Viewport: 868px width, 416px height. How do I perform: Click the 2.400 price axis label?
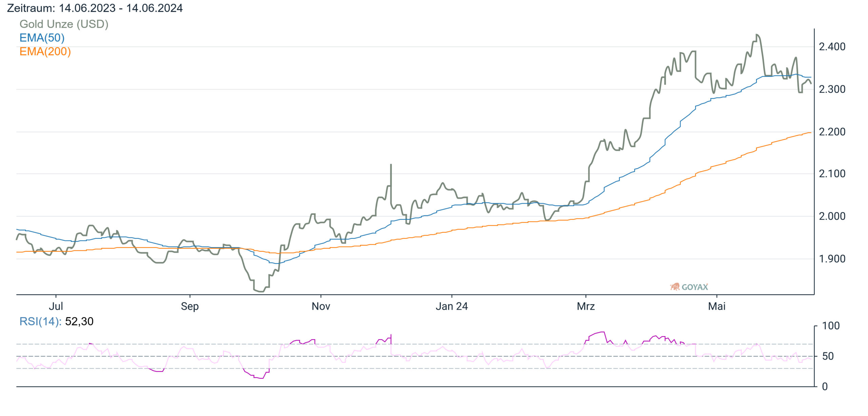coord(832,47)
